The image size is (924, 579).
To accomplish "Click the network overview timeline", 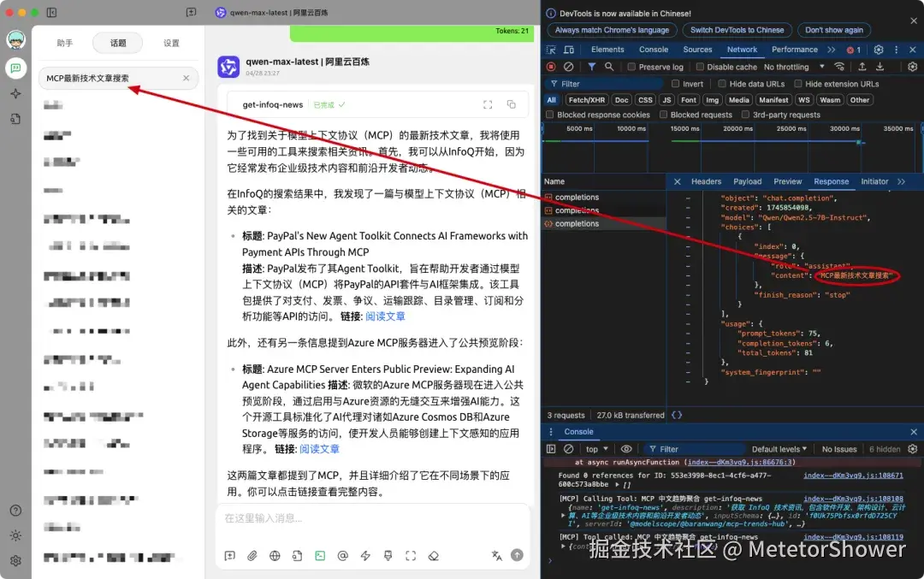I will coord(731,147).
